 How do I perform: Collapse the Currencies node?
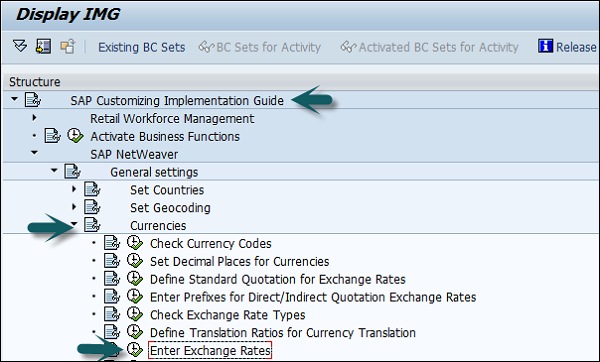point(75,224)
